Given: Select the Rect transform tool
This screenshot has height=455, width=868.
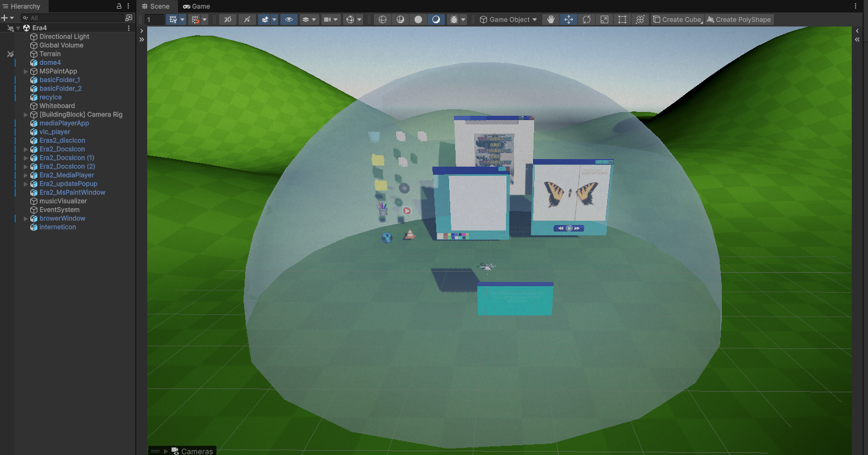Looking at the screenshot, I should tap(622, 19).
